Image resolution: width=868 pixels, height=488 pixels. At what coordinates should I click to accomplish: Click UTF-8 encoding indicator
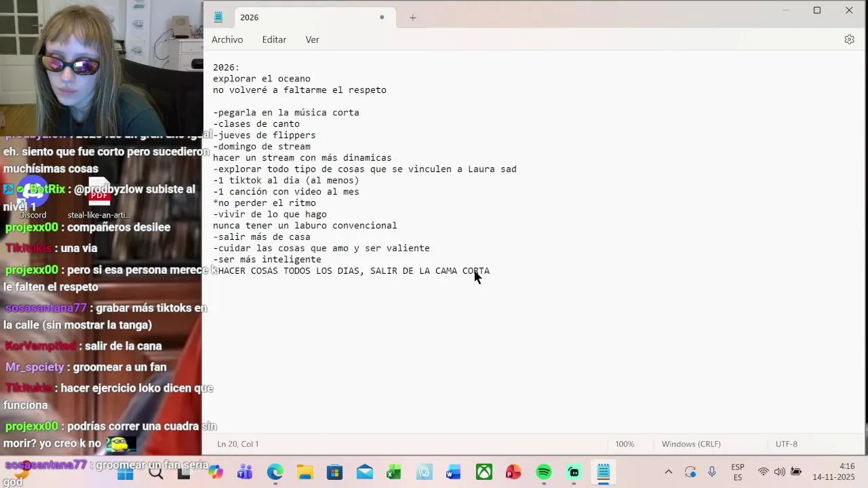click(x=787, y=444)
